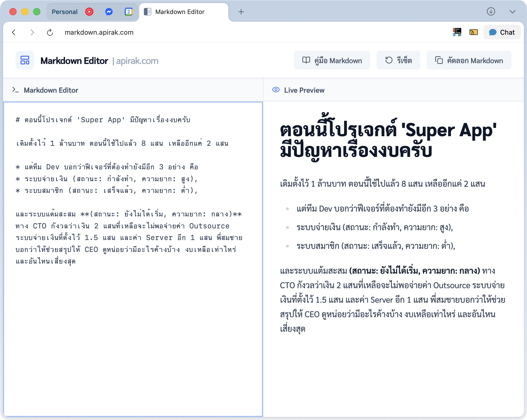The width and height of the screenshot is (527, 420).
Task: Toggle the Chat sidebar
Action: tap(502, 32)
